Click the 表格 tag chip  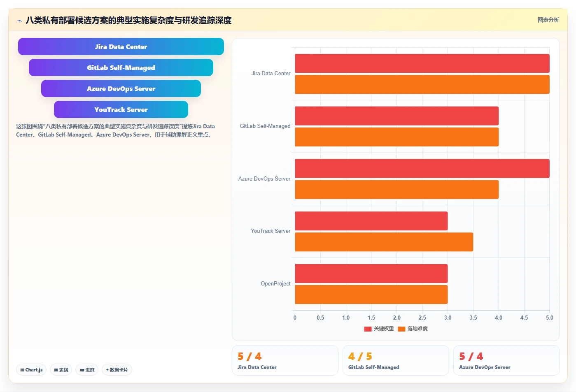61,370
